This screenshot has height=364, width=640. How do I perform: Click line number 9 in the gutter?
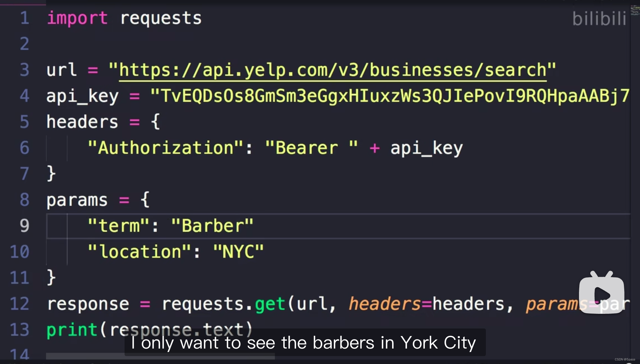(x=25, y=226)
